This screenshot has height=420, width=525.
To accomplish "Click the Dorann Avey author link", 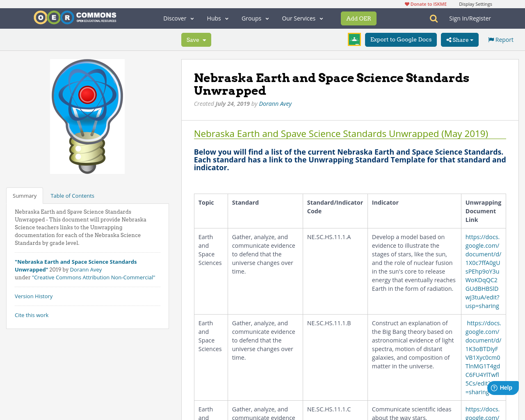I will point(275,103).
